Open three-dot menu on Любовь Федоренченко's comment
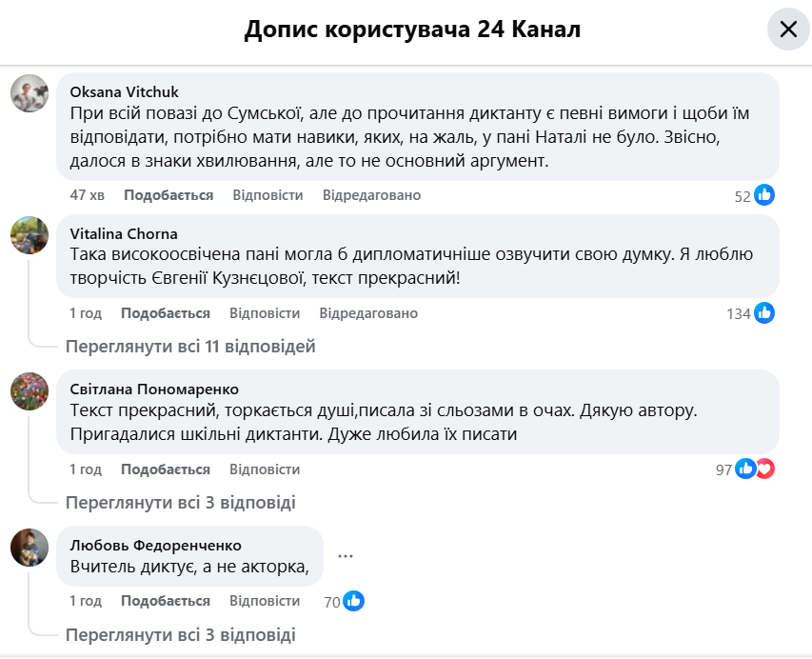 point(346,555)
